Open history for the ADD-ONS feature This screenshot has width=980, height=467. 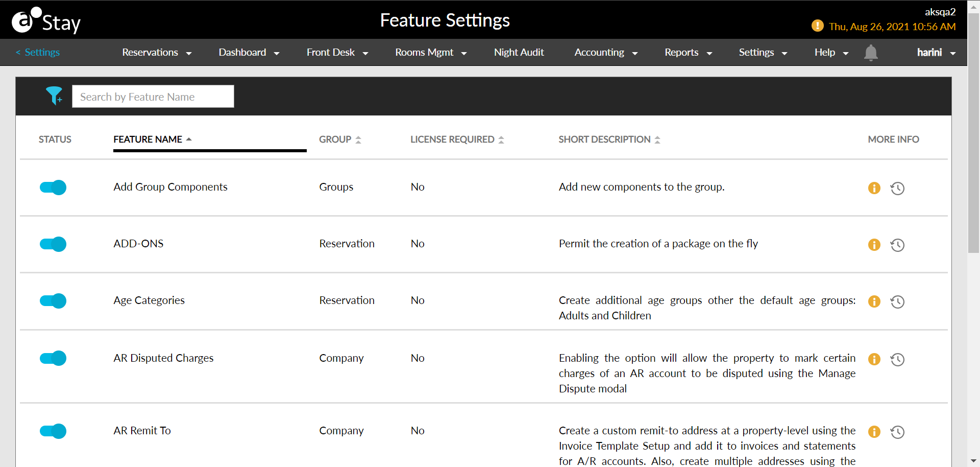pos(897,245)
